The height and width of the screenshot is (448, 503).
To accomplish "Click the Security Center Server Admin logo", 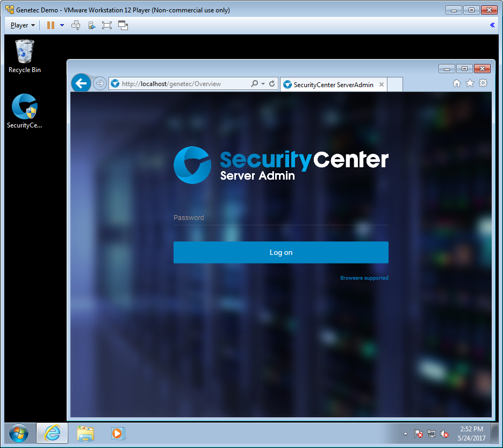I will coord(281,165).
